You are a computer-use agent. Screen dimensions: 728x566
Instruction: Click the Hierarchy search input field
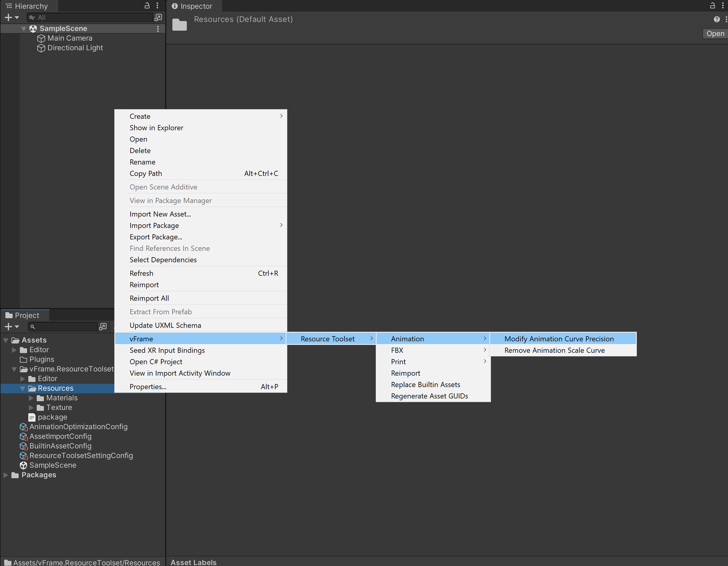[93, 17]
